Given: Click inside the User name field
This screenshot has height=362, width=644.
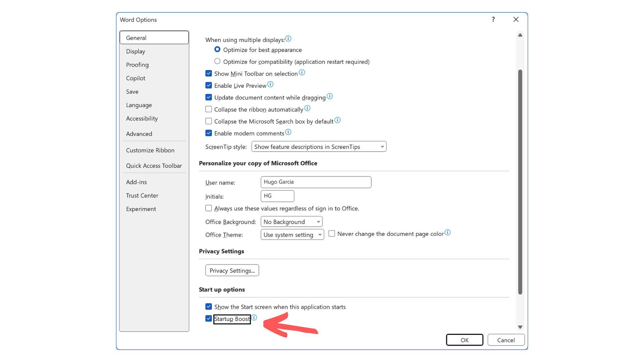Looking at the screenshot, I should point(315,182).
